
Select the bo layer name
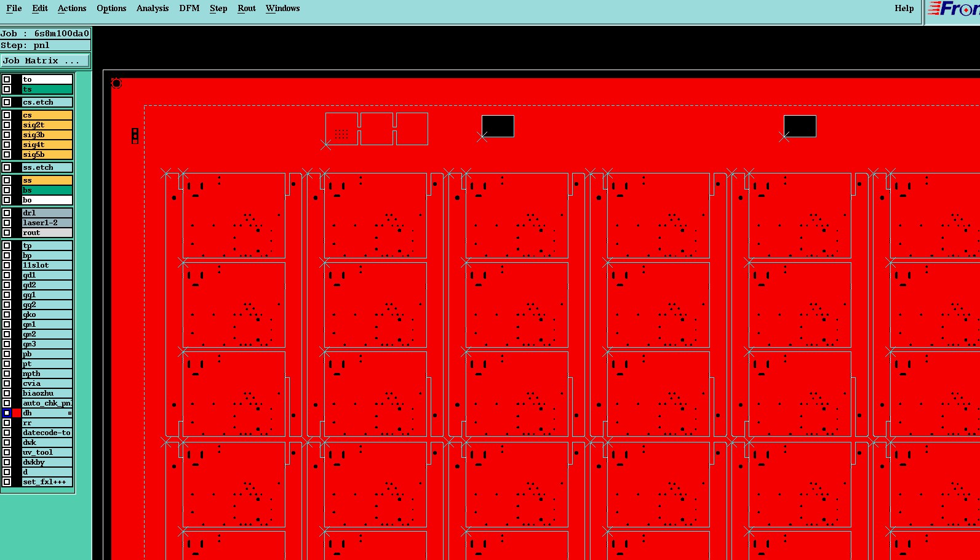point(47,200)
